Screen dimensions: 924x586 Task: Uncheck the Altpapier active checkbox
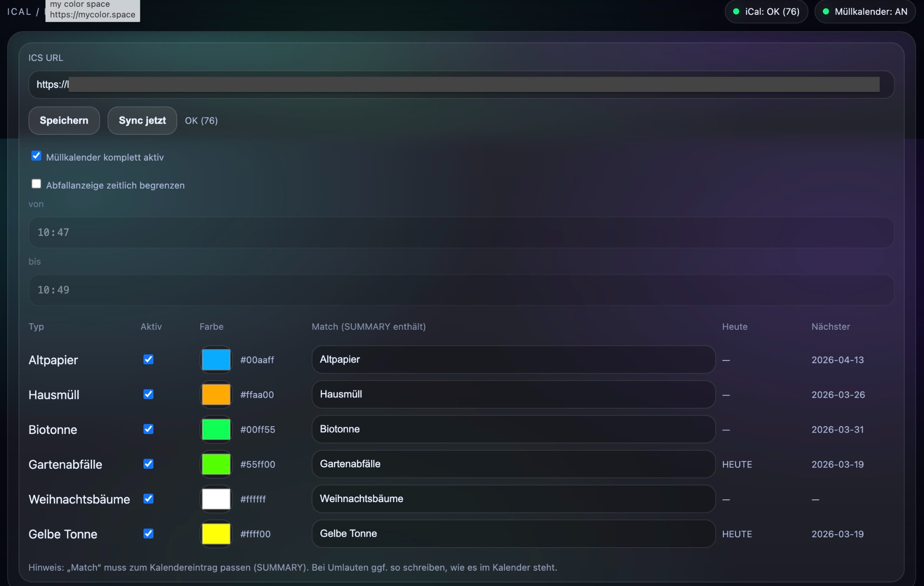(x=148, y=360)
